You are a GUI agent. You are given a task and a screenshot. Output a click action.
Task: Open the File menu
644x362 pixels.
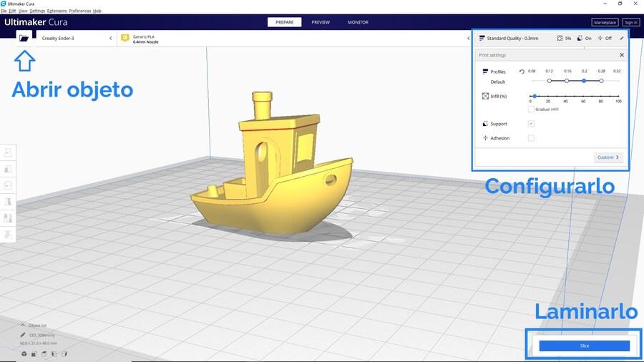(x=4, y=11)
